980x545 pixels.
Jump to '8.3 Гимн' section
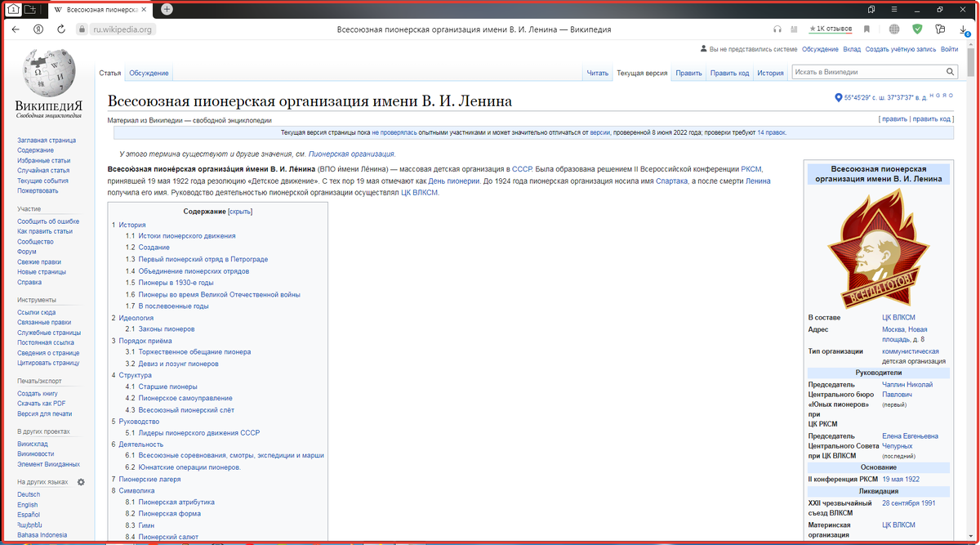pos(140,525)
